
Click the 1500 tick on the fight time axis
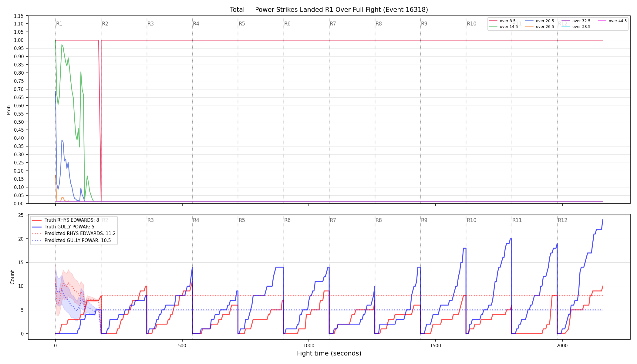pyautogui.click(x=436, y=345)
